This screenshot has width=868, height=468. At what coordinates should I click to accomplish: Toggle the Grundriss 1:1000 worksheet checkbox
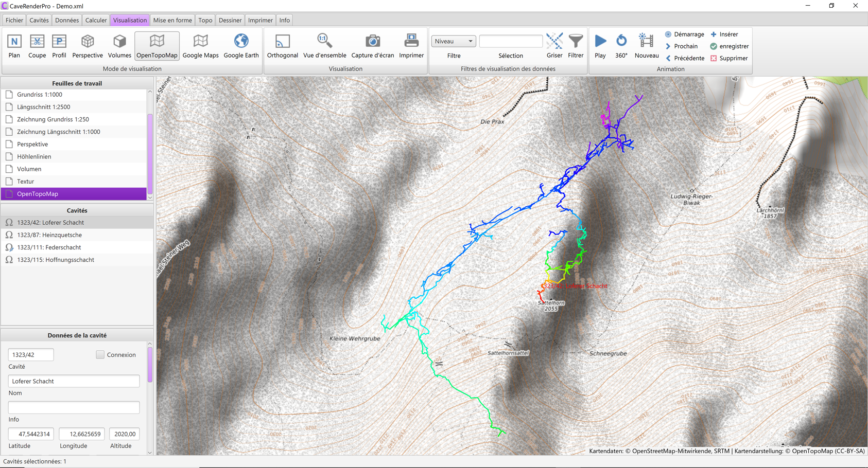(x=9, y=95)
